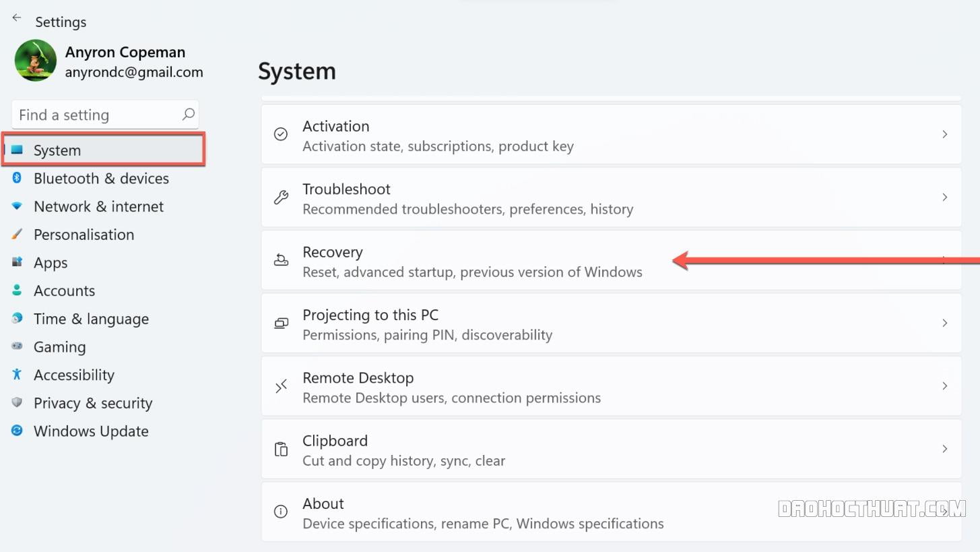Click the System monitor icon in sidebar
980x552 pixels.
18,150
